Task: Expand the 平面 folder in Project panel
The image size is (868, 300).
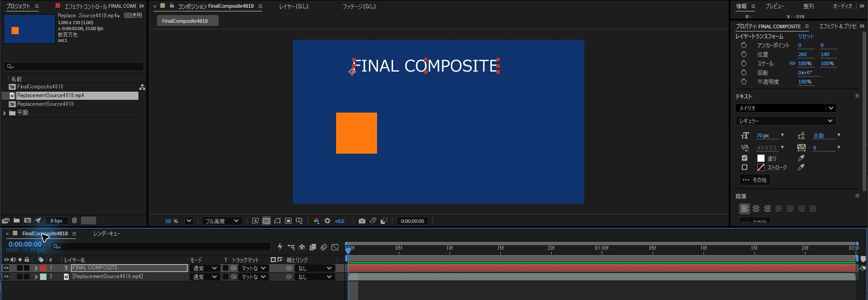Action: (5, 113)
